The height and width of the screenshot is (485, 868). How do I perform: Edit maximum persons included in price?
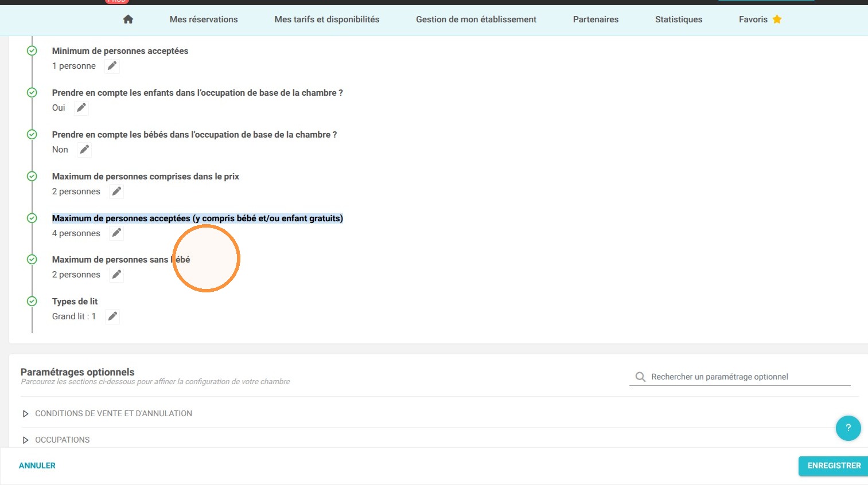[x=116, y=191]
